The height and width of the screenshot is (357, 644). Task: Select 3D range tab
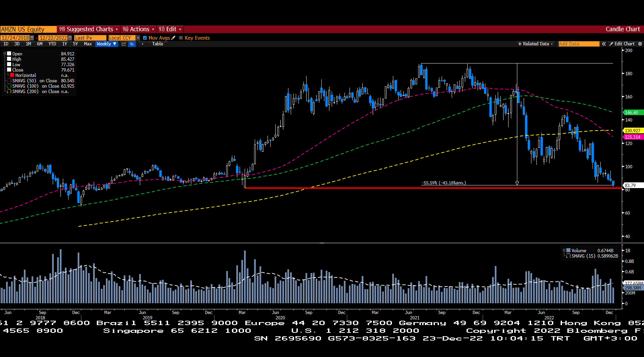click(17, 44)
